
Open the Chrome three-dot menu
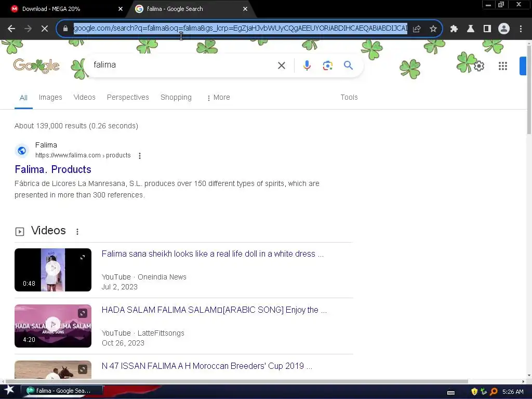coord(521,29)
